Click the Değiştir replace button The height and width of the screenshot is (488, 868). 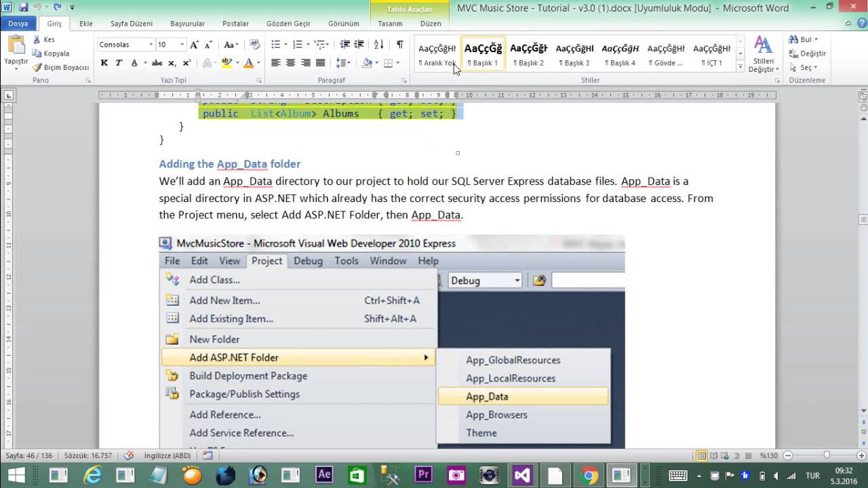point(807,54)
